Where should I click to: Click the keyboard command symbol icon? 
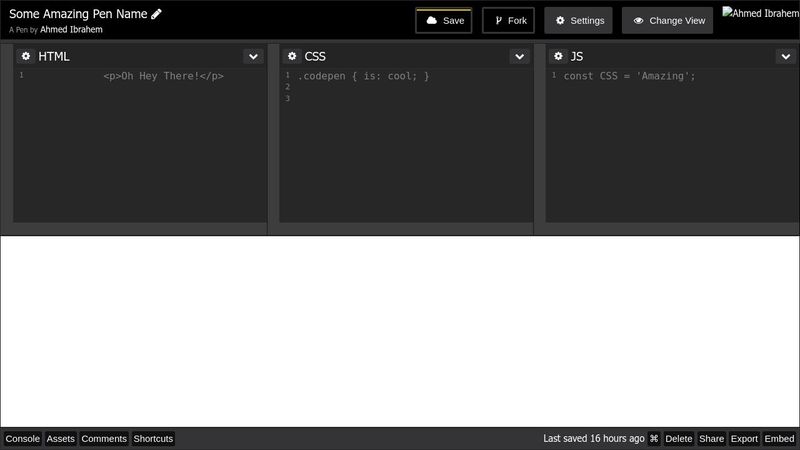coord(654,439)
